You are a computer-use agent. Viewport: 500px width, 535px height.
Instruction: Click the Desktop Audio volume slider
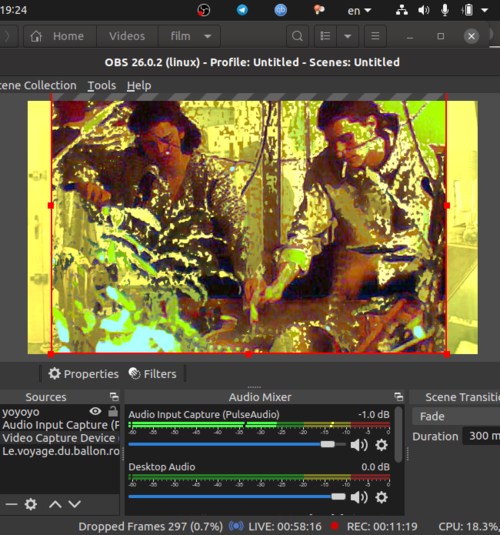point(237,496)
